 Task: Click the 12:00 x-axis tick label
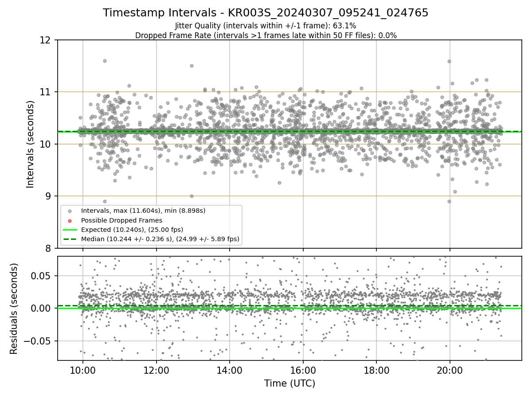coord(156,370)
